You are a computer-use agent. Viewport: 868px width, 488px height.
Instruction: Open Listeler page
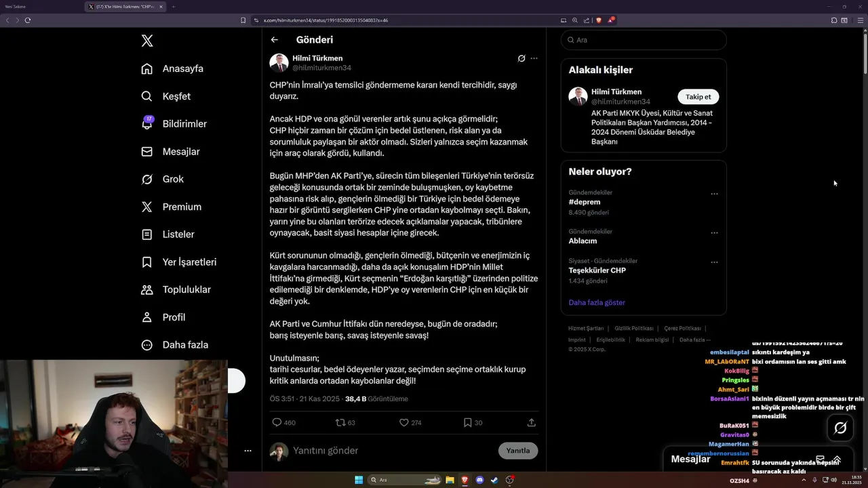point(167,235)
